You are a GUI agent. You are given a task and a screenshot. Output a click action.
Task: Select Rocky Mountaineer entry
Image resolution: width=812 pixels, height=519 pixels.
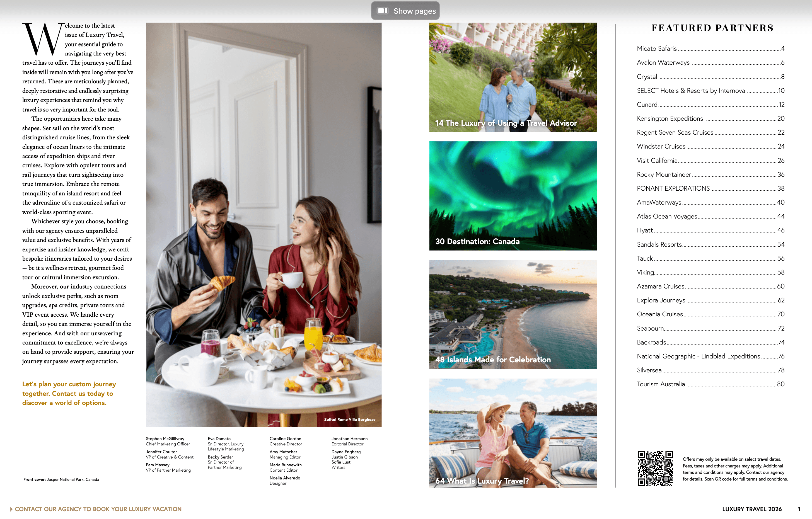710,174
